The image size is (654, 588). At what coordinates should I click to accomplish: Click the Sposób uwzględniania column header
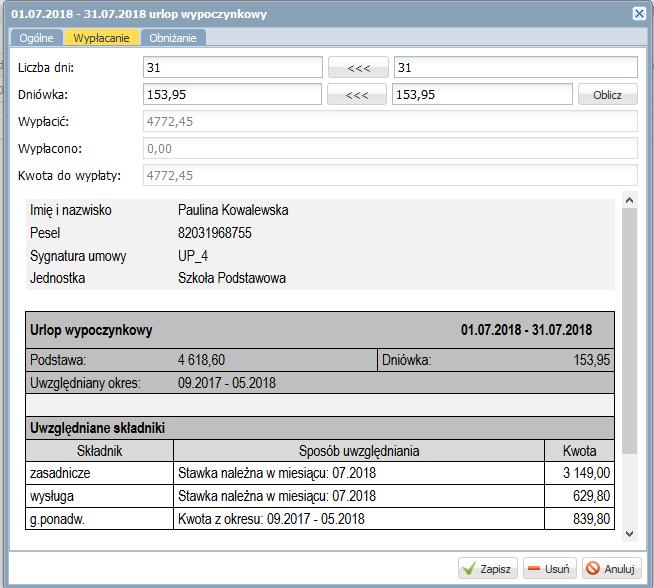[359, 451]
